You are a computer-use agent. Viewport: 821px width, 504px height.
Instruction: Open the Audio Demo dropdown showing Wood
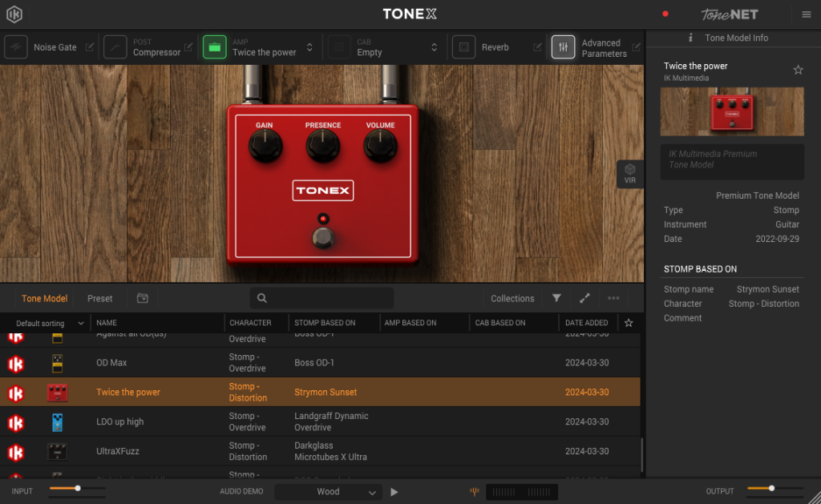328,492
